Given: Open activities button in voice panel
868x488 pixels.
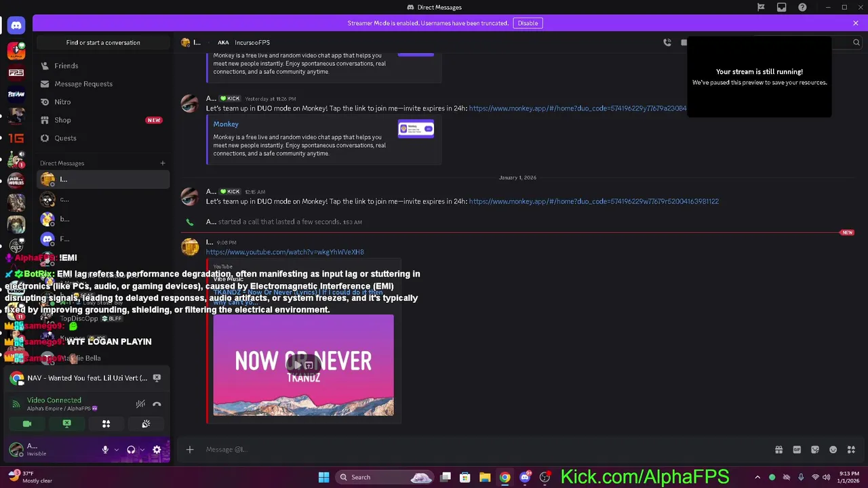Looking at the screenshot, I should (106, 424).
